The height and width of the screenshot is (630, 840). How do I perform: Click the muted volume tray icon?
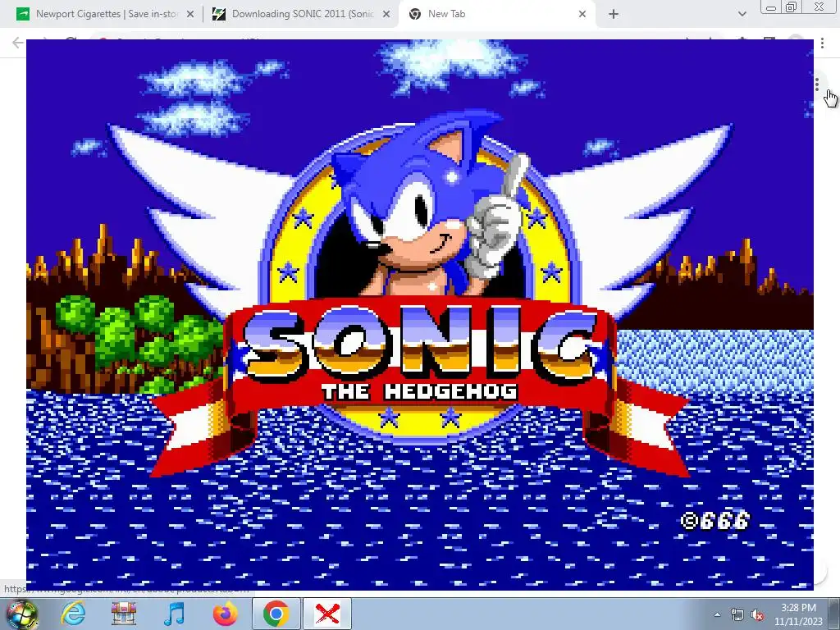pyautogui.click(x=757, y=615)
